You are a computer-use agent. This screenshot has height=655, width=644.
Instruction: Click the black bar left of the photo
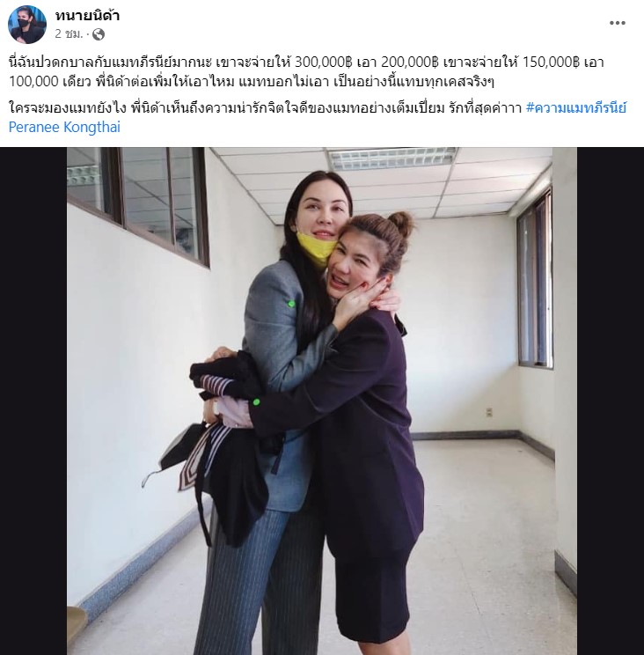33,401
